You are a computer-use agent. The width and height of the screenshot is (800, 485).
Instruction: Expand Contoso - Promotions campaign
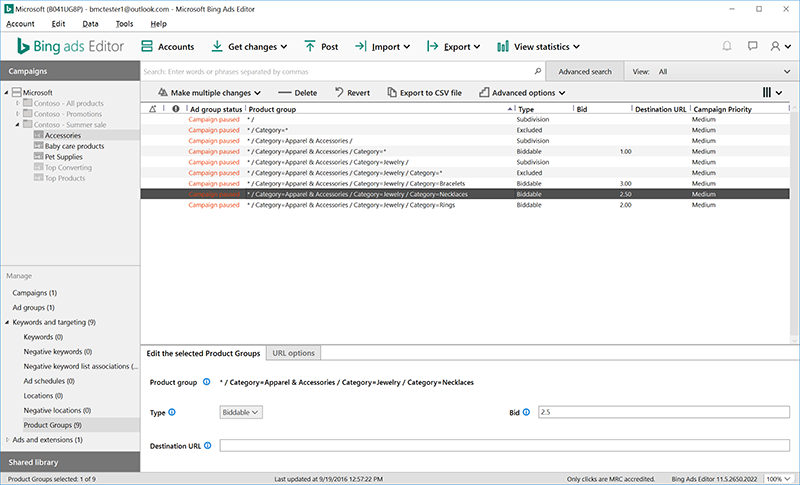pyautogui.click(x=18, y=114)
